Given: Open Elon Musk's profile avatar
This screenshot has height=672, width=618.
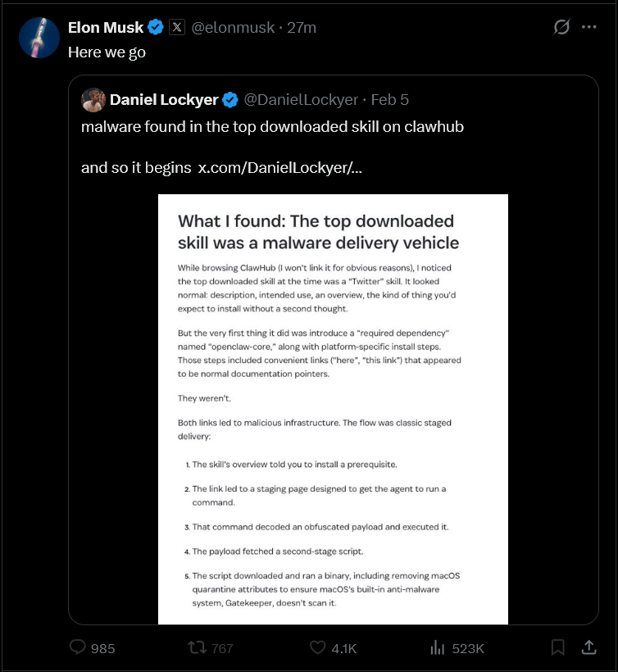Looking at the screenshot, I should (39, 38).
